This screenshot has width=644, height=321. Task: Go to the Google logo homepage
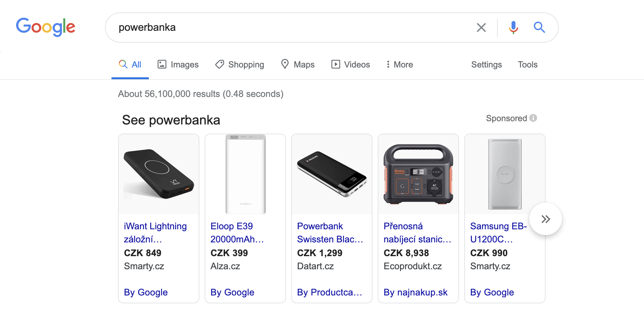[x=46, y=27]
